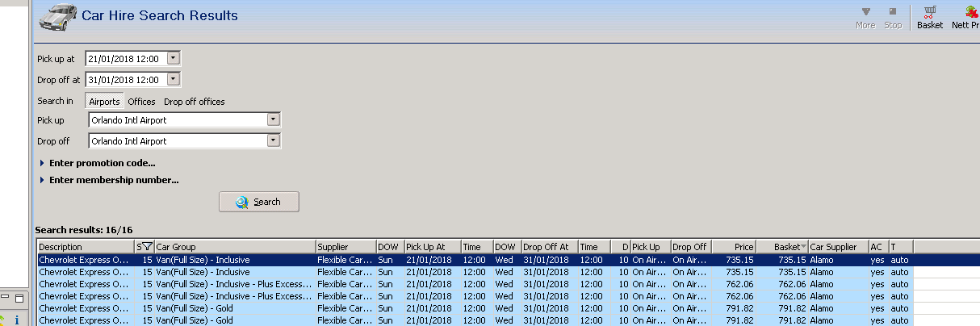
Task: Click the Drop off Orlando Intl Airport field
Action: 178,140
